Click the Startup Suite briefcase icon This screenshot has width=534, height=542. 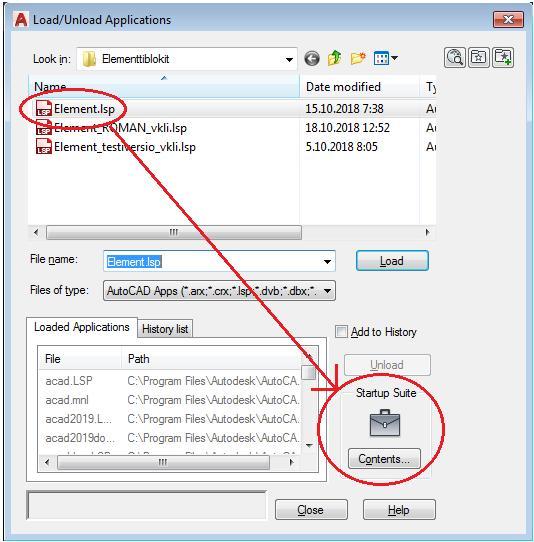click(x=385, y=423)
